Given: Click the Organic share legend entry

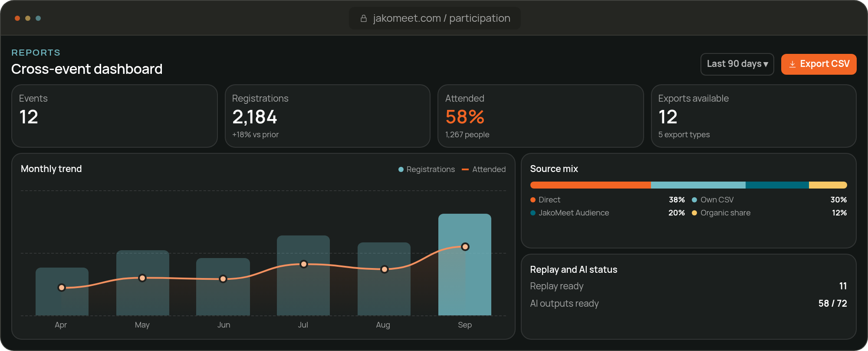Looking at the screenshot, I should [769, 213].
